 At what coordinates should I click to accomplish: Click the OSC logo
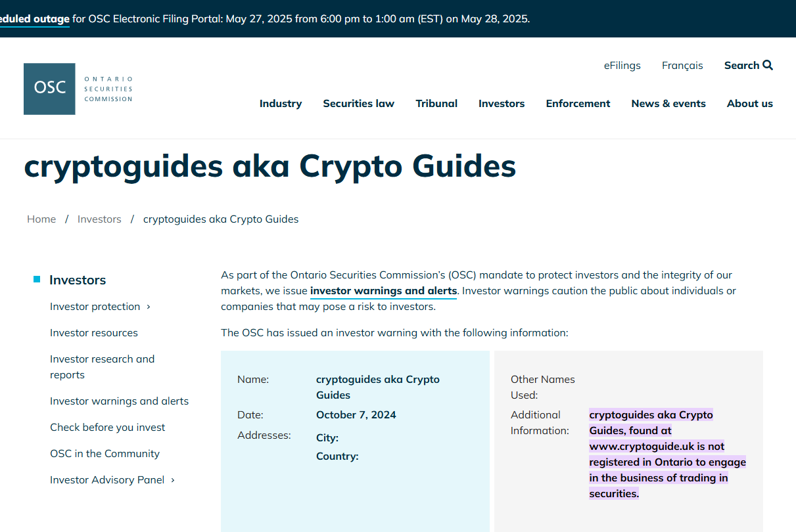[x=78, y=89]
